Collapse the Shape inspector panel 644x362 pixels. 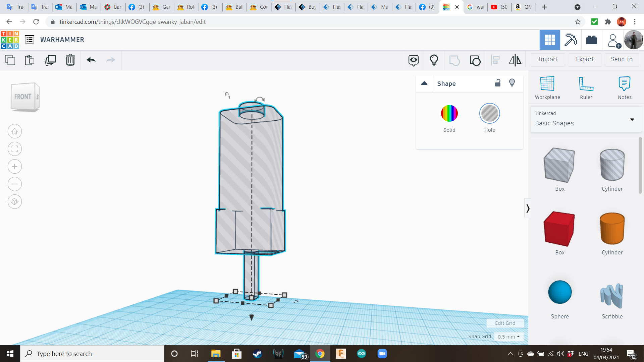424,83
